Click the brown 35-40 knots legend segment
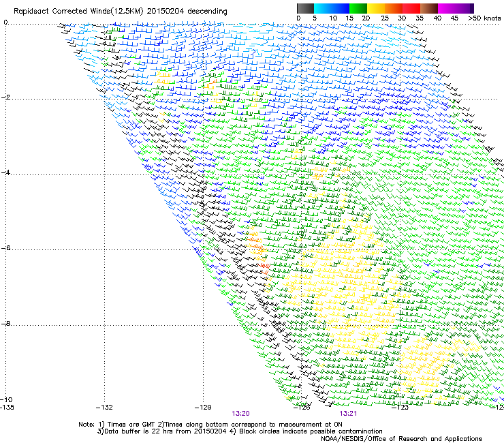 point(429,8)
